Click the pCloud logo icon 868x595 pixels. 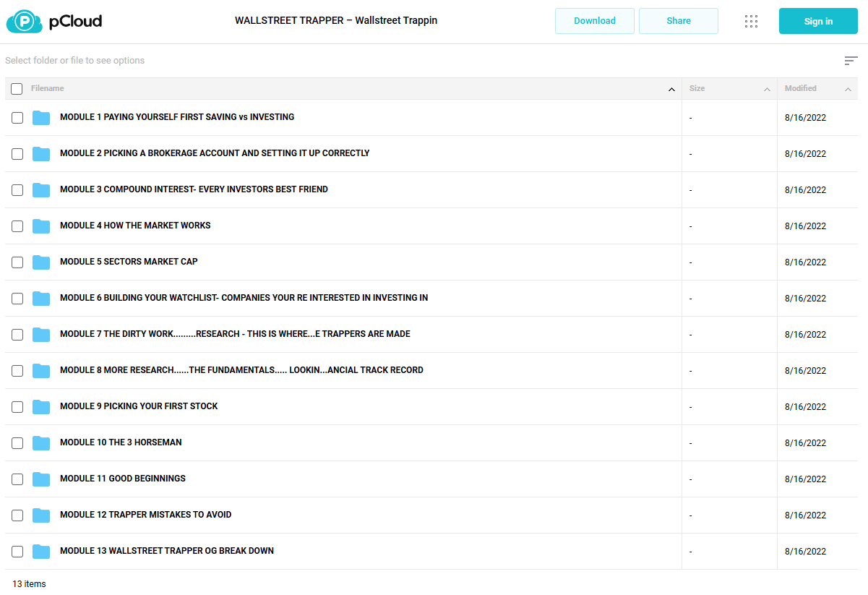pos(24,22)
